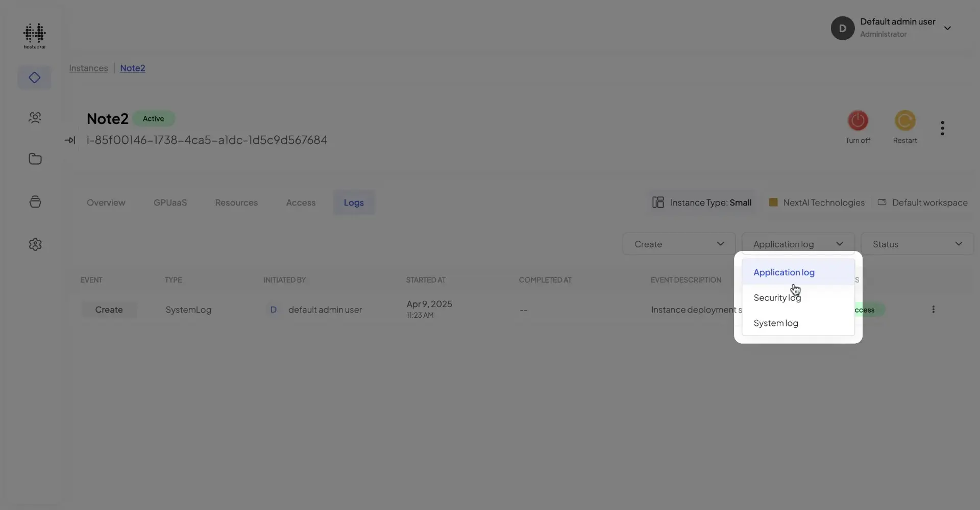Open the event row's three-dot actions menu
The image size is (980, 510).
[934, 309]
